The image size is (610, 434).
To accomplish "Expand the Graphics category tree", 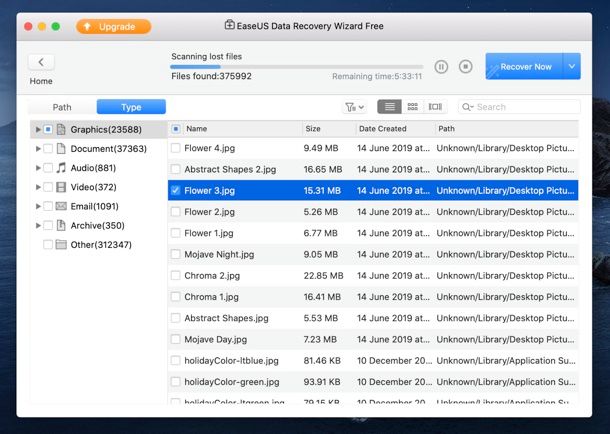I will 38,130.
